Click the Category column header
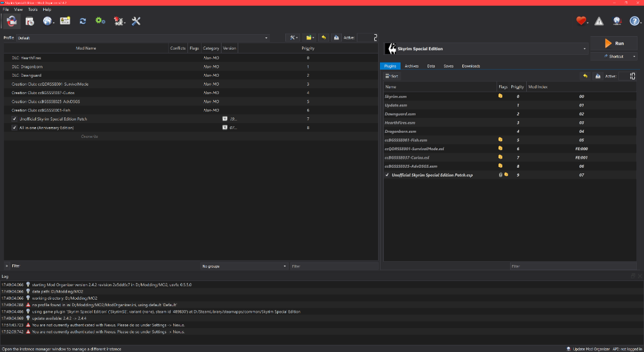Image resolution: width=644 pixels, height=352 pixels. click(x=211, y=48)
